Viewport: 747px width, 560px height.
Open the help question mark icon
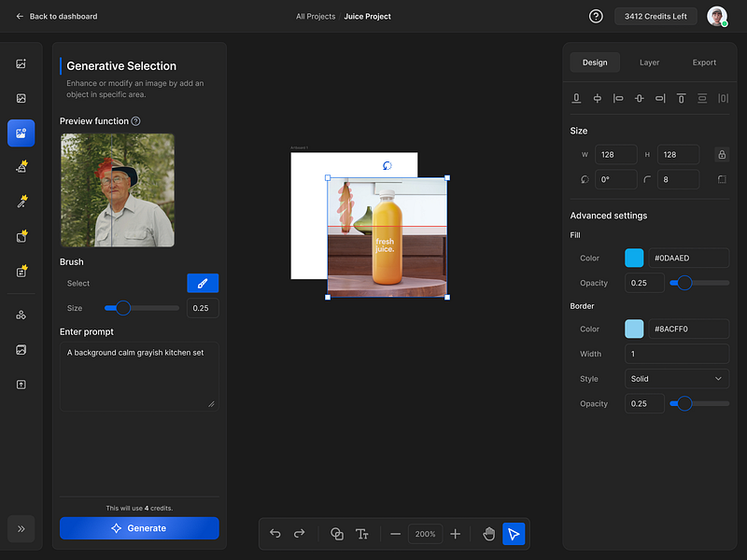point(596,16)
